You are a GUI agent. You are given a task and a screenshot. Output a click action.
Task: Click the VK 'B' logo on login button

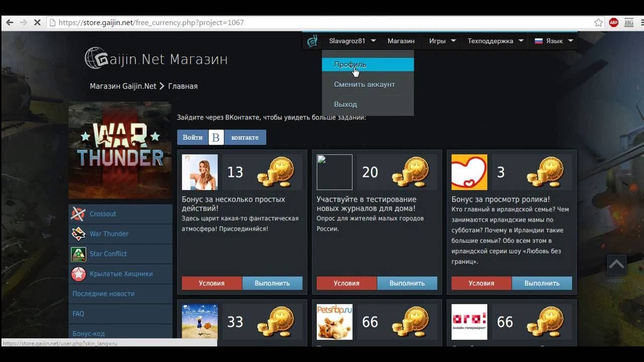tap(216, 137)
